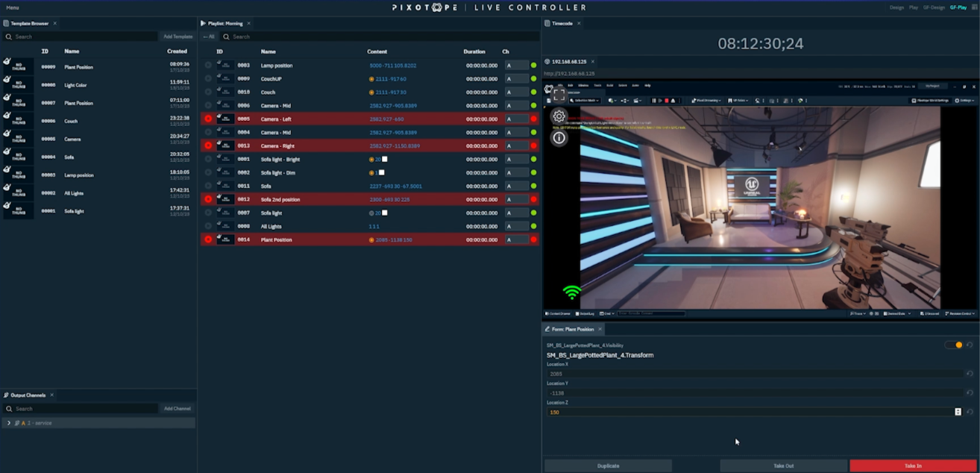This screenshot has width=980, height=473.
Task: Open channel dropdown for Lamp position row
Action: 516,66
